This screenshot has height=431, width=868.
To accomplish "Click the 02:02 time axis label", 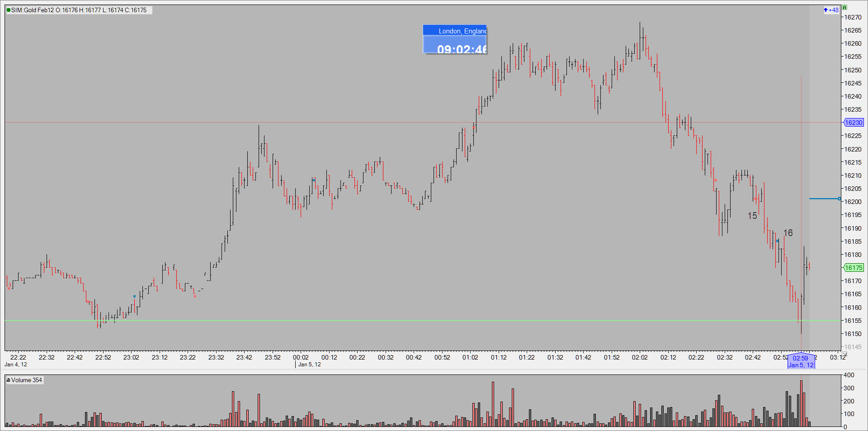I will coord(640,357).
